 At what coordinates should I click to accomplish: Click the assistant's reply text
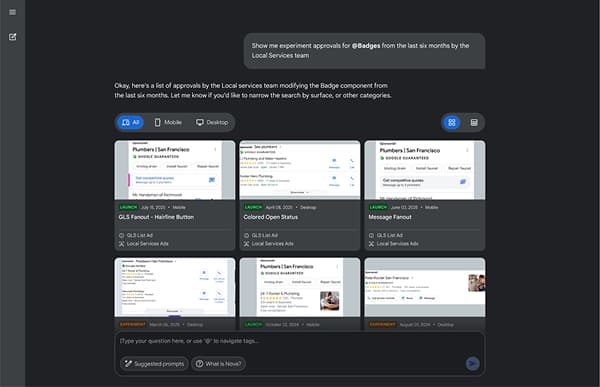coord(253,90)
